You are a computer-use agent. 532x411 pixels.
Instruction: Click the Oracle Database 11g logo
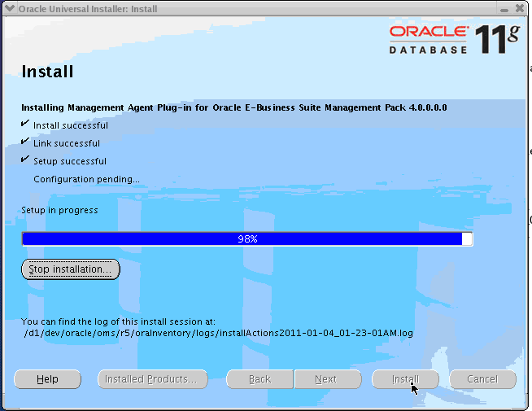coord(455,39)
